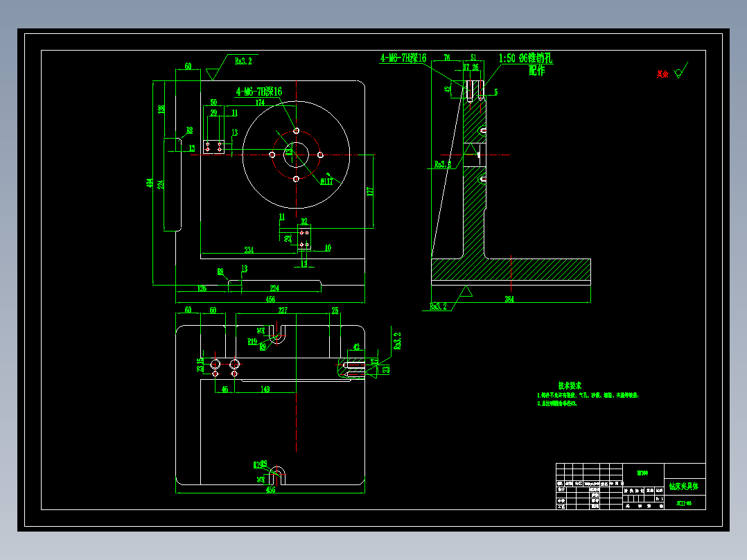Select the 5 dimension near taper pin hole
Image resolution: width=747 pixels, height=560 pixels.
point(496,92)
